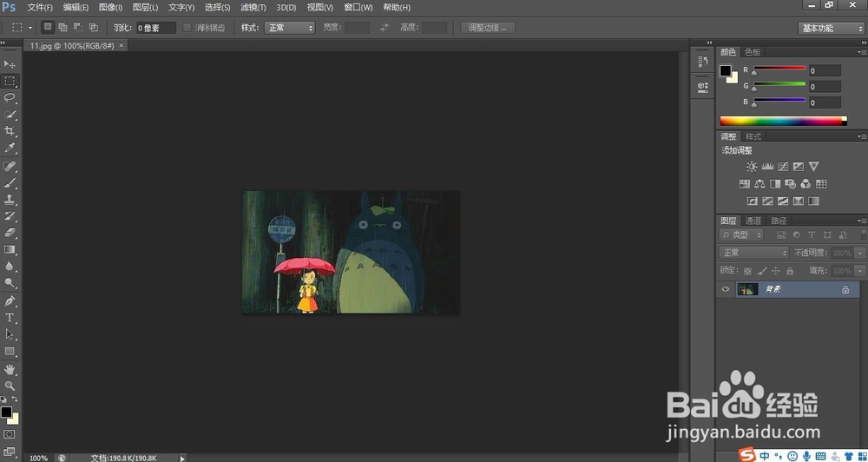Add a Levels adjustment
This screenshot has height=462, width=868.
(x=767, y=166)
